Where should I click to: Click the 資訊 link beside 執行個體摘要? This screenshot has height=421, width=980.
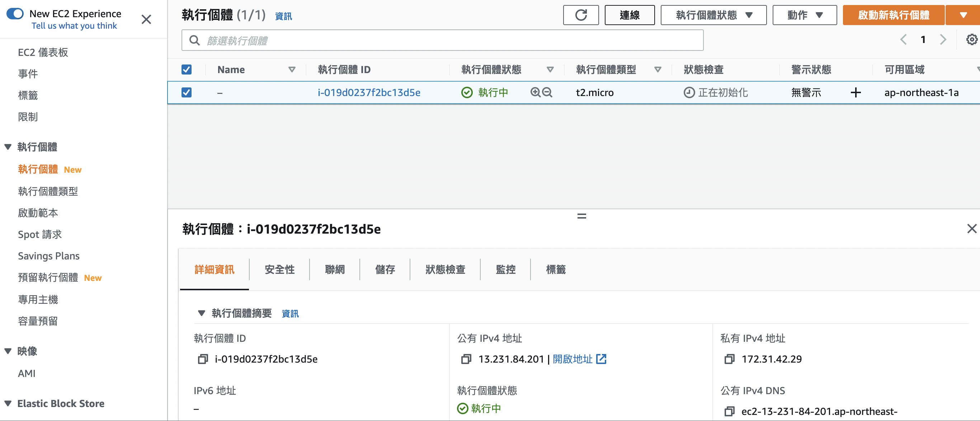click(x=290, y=314)
